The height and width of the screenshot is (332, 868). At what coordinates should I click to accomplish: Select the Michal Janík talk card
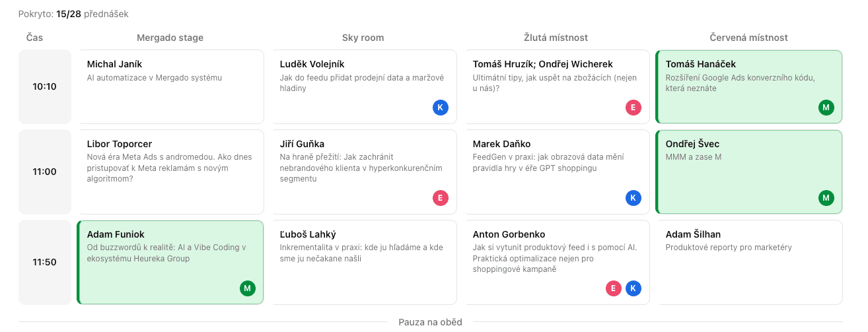point(171,86)
